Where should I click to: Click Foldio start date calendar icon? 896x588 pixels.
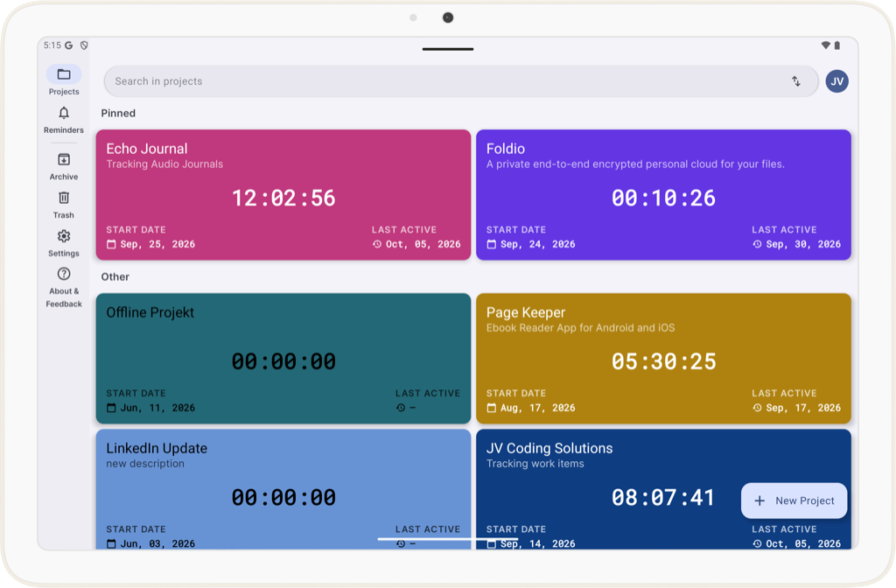point(492,244)
